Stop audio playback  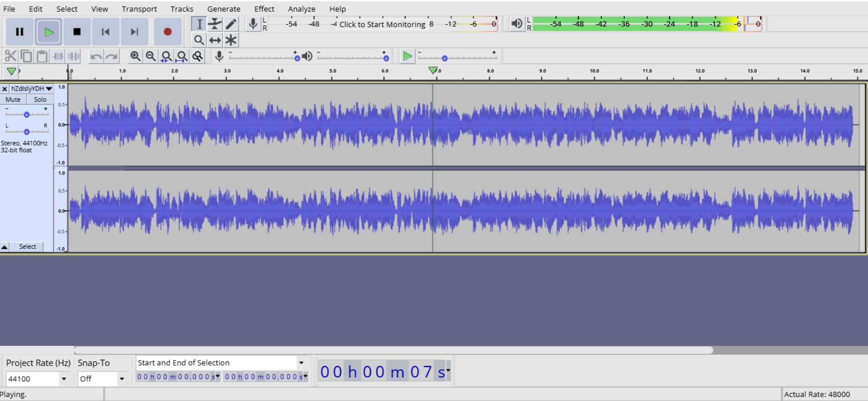(77, 32)
